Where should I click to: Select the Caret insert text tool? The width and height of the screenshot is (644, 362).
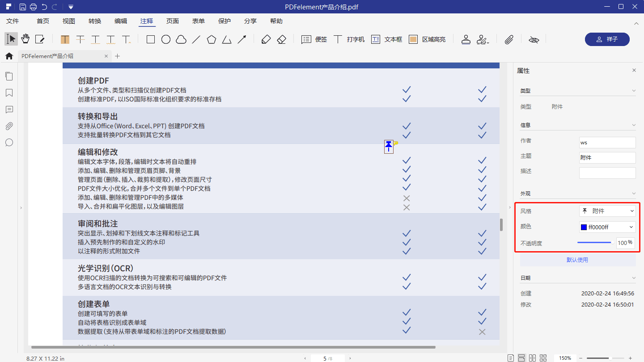[x=126, y=39]
